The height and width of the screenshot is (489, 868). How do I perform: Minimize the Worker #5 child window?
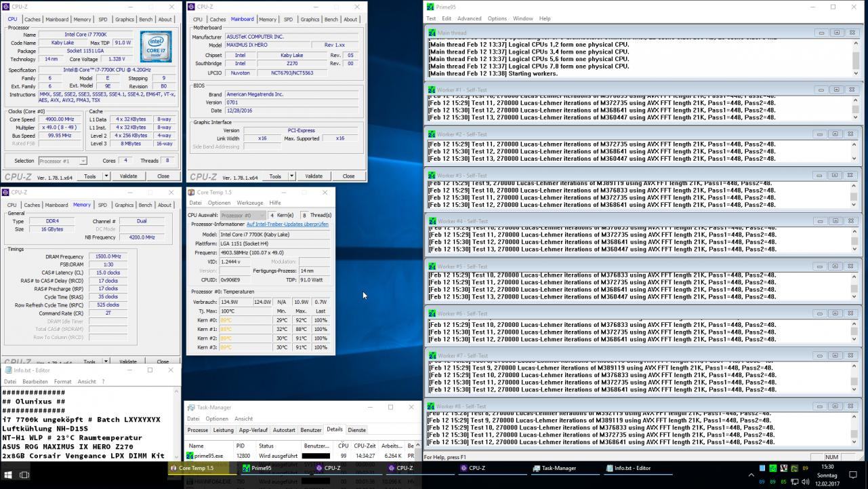click(820, 266)
